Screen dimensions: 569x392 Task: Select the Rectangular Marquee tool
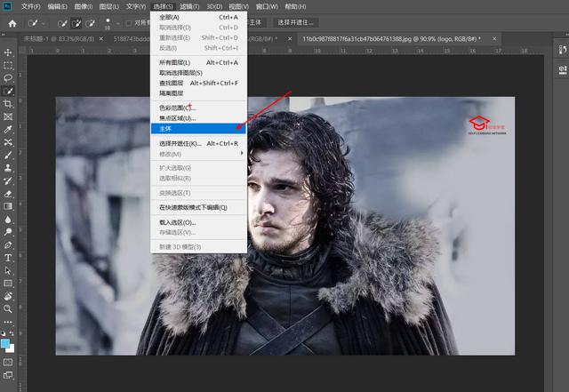(8, 66)
